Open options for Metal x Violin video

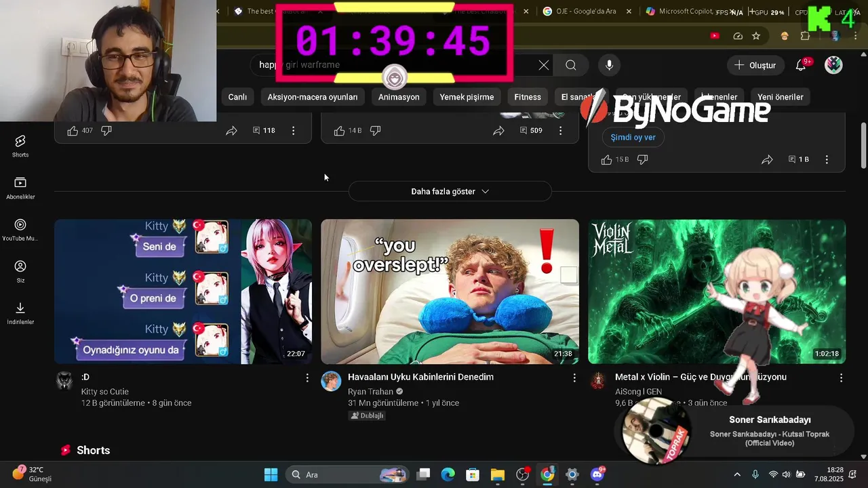pyautogui.click(x=842, y=378)
